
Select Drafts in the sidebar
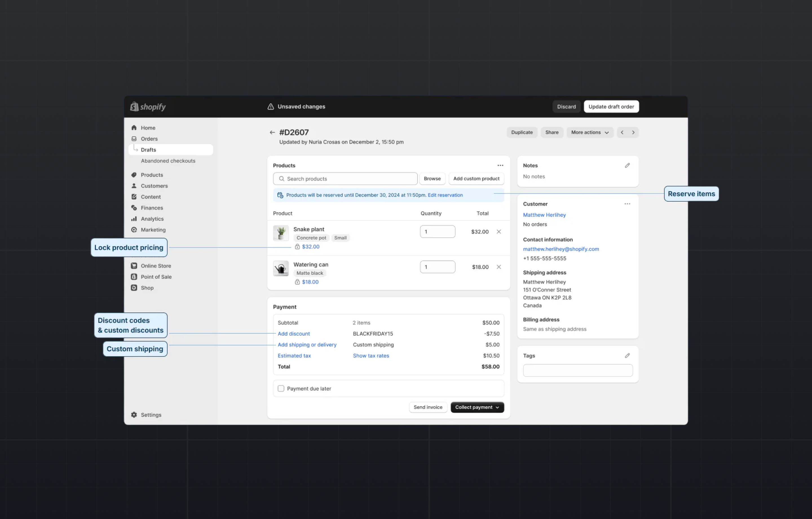click(171, 149)
